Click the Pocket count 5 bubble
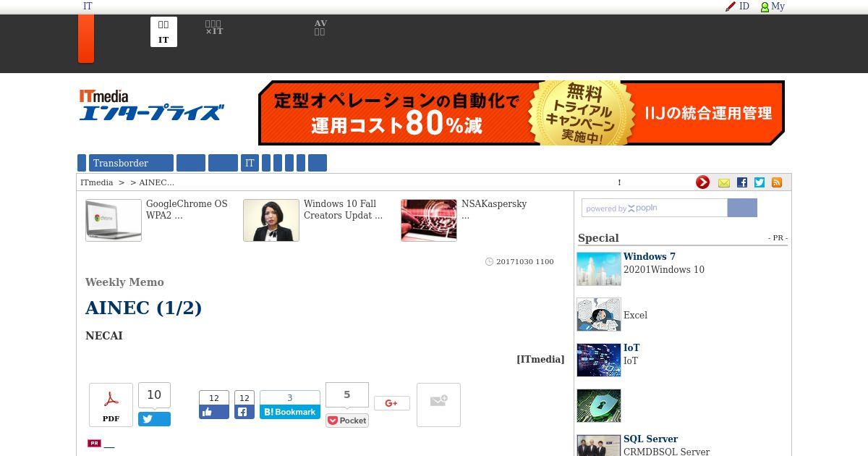This screenshot has height=456, width=868. (347, 395)
